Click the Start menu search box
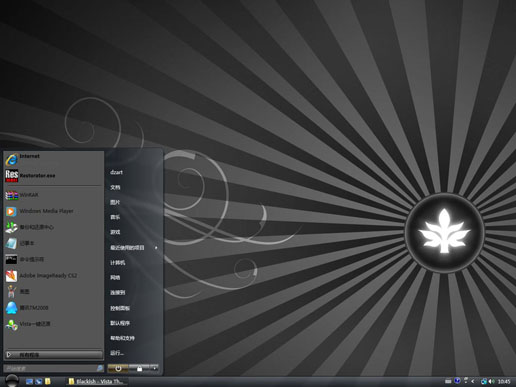Image resolution: width=516 pixels, height=387 pixels. point(53,368)
